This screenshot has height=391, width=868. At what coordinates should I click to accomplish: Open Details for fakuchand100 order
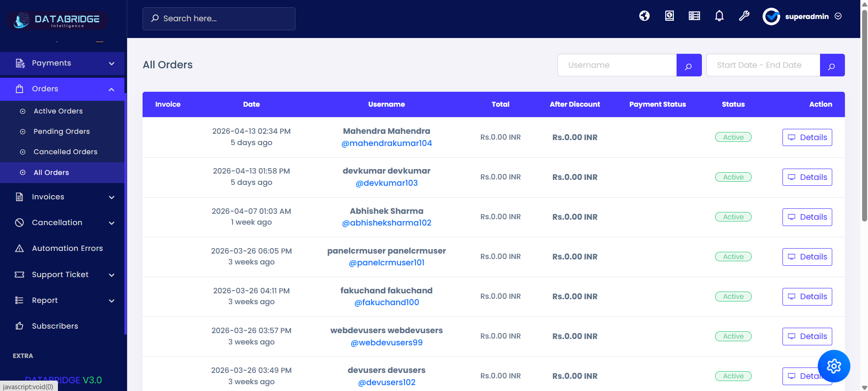(807, 297)
